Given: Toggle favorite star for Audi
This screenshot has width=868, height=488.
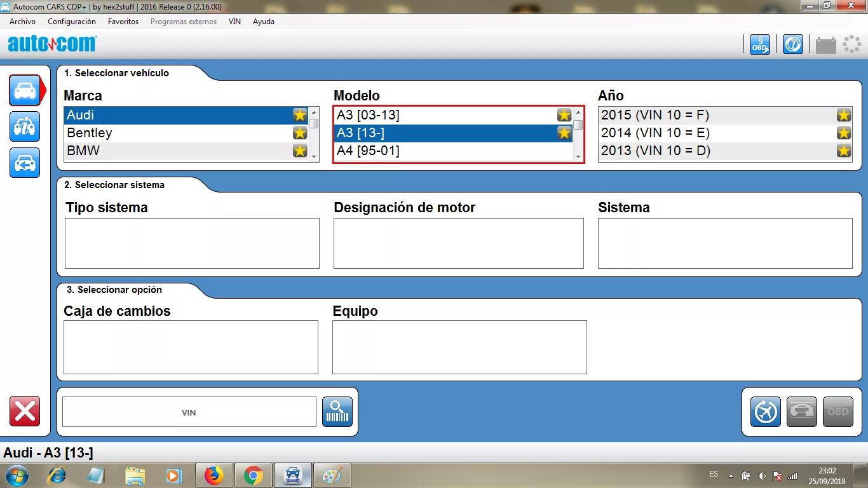Looking at the screenshot, I should coord(300,115).
